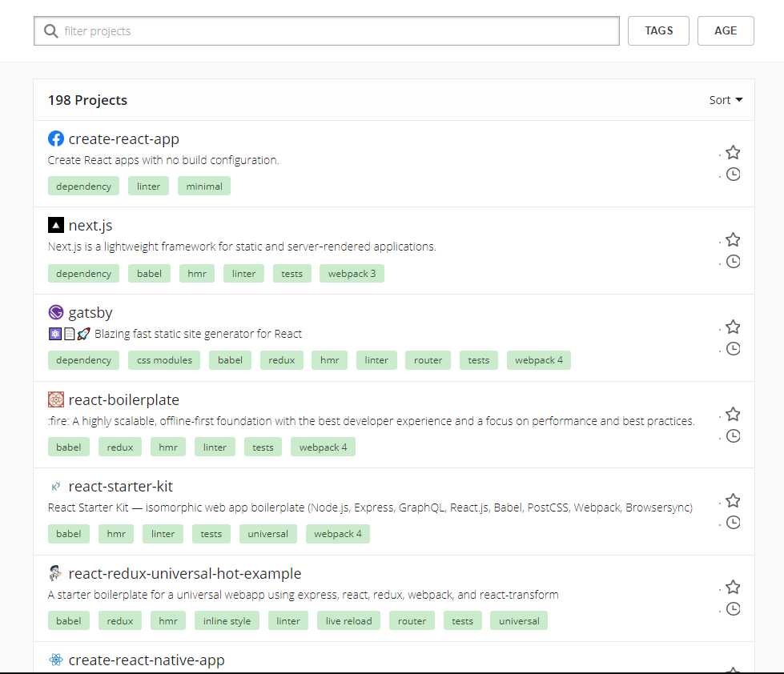784x674 pixels.
Task: Select the redux tag on react-boilerplate
Action: coord(120,447)
